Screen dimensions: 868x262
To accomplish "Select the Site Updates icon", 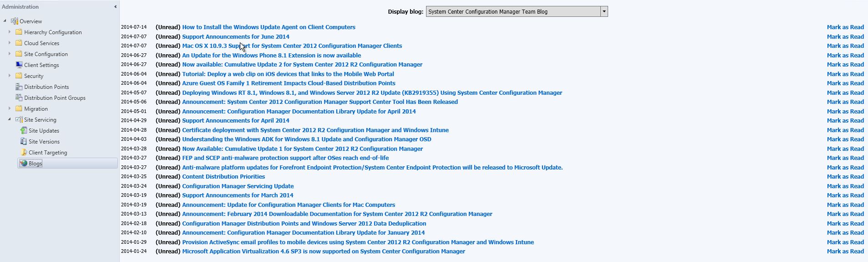I will pos(24,130).
